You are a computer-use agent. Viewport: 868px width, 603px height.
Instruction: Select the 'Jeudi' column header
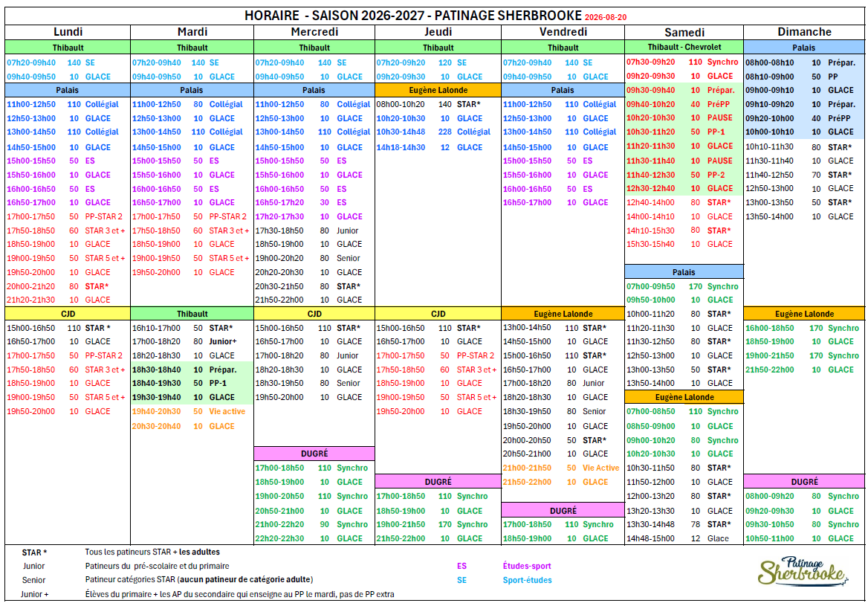(438, 32)
